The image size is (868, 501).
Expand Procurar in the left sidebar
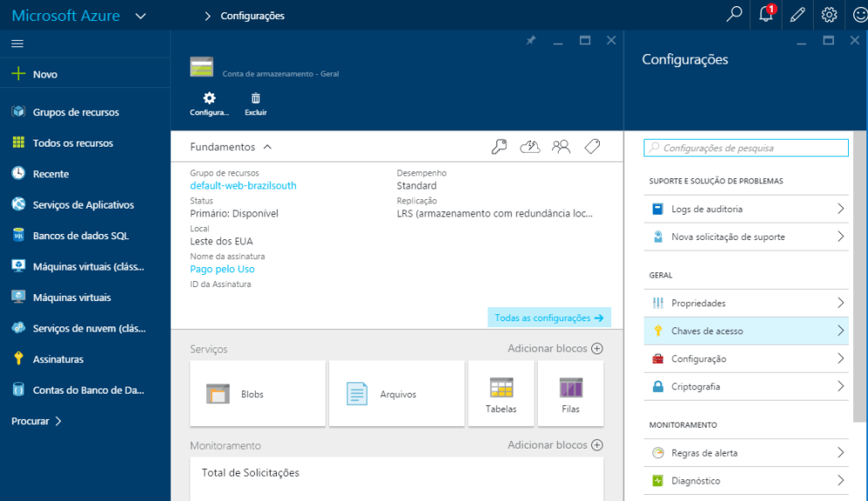click(x=37, y=421)
